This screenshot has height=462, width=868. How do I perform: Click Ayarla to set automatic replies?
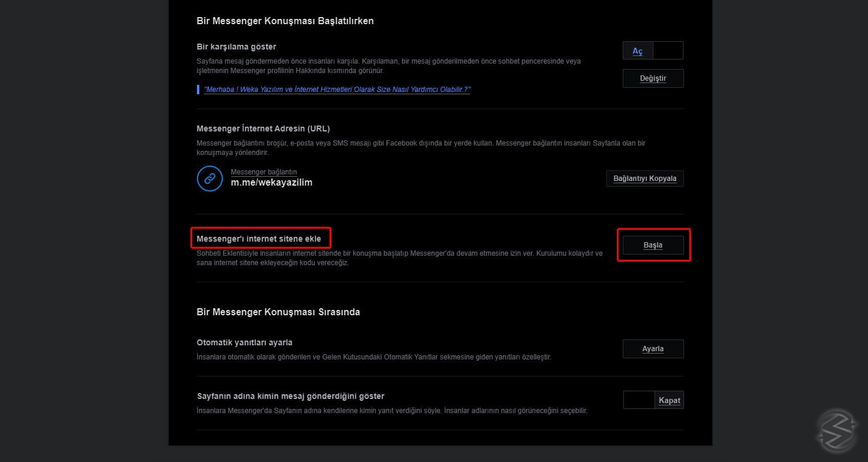(x=653, y=348)
